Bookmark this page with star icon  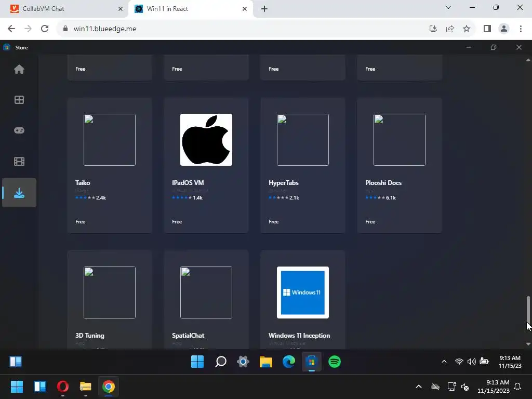[x=467, y=29]
